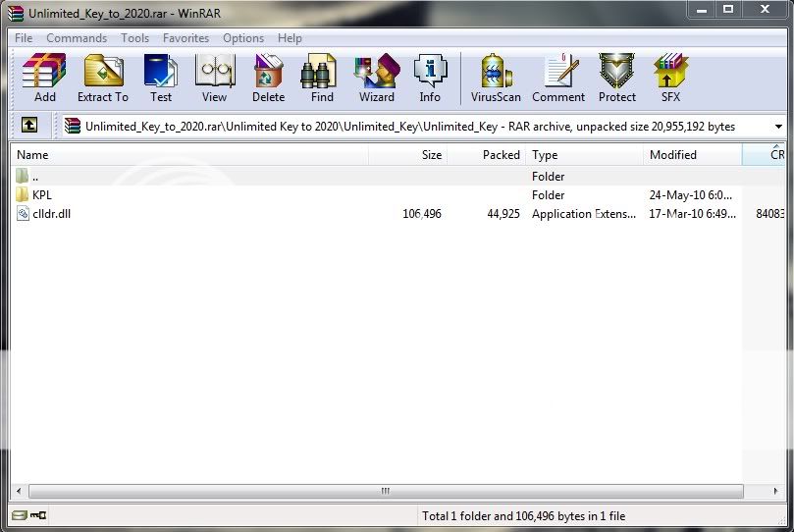
Task: Minimize the WinRAR window
Action: click(x=702, y=10)
